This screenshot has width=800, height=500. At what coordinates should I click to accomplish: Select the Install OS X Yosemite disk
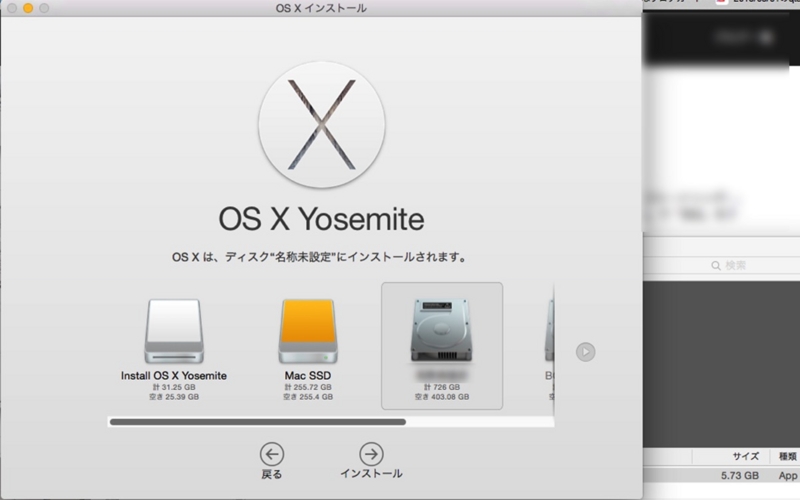click(x=173, y=332)
